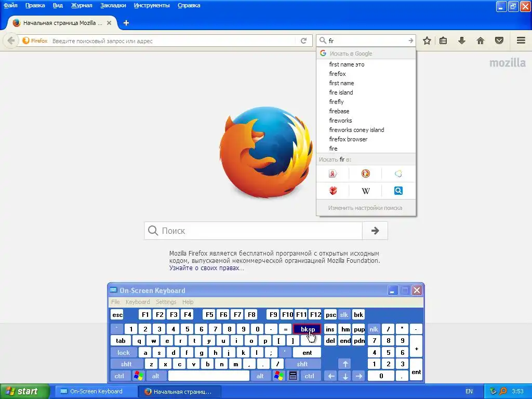The width and height of the screenshot is (532, 399).
Task: Search with the blue magnifier engine icon
Action: [x=398, y=191]
